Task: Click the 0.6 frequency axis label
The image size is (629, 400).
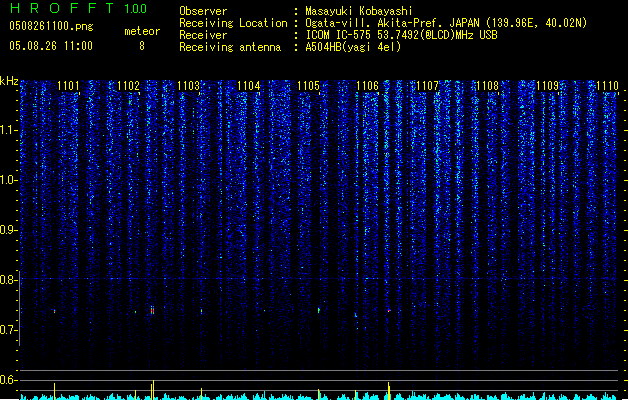Action: click(x=8, y=380)
